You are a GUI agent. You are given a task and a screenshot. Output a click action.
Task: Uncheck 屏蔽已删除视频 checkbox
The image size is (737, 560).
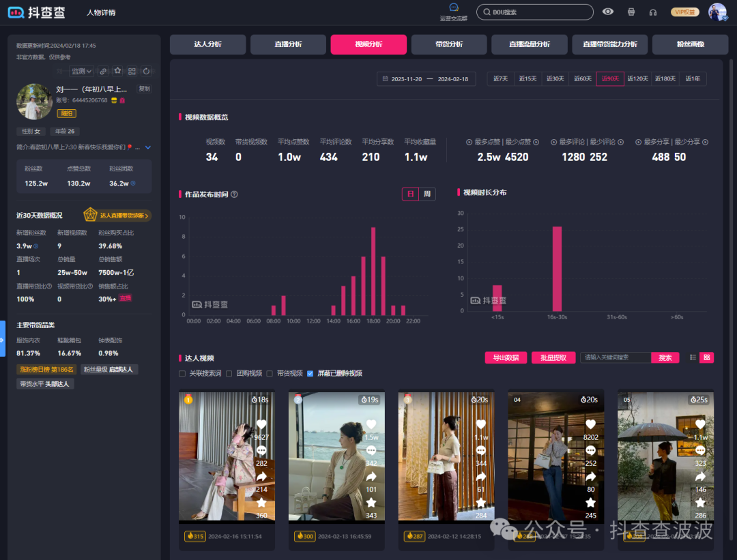(x=310, y=374)
